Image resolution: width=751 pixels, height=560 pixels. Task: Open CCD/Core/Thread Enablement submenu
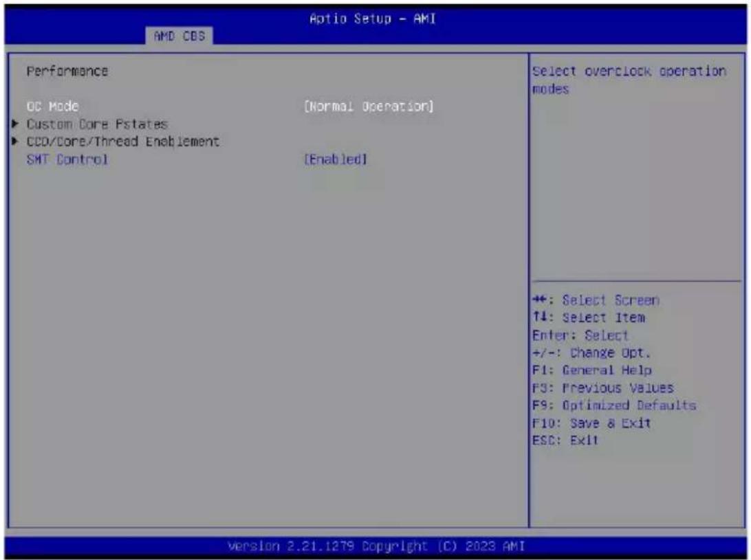coord(122,142)
